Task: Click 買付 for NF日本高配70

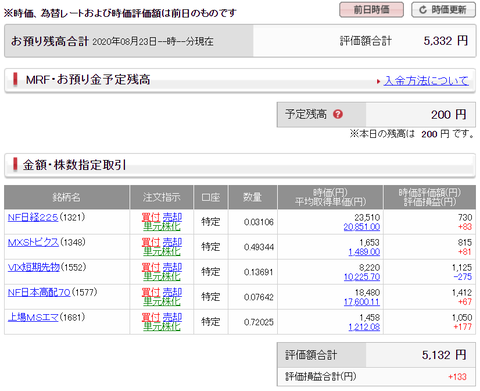Action: click(151, 292)
